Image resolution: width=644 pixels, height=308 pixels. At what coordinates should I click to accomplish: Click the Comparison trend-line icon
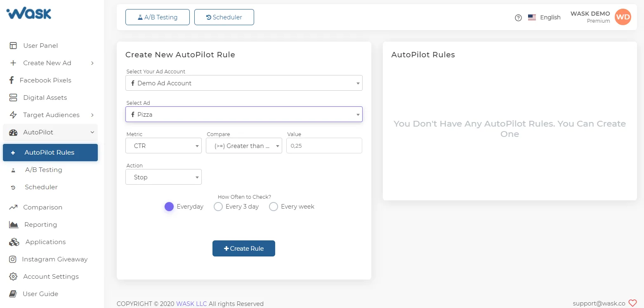[x=13, y=207]
